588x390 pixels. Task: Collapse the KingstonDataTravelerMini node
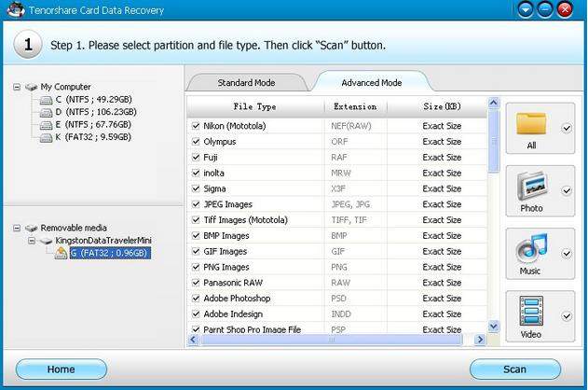(32, 240)
